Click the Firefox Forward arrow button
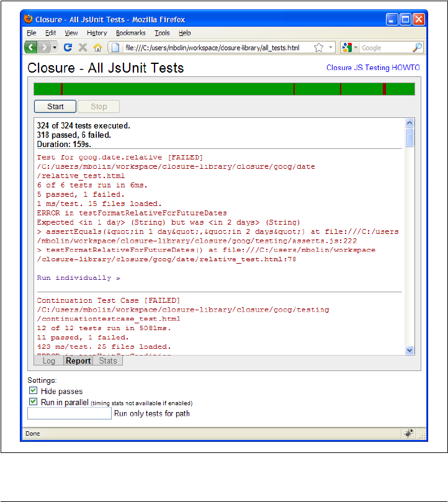 (x=44, y=48)
